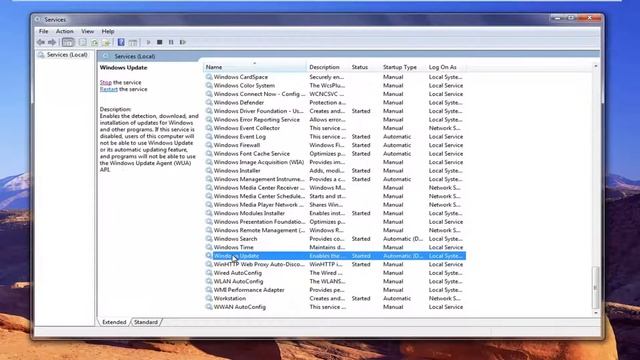
Task: Select Windows Management Instrumentation row
Action: 335,179
